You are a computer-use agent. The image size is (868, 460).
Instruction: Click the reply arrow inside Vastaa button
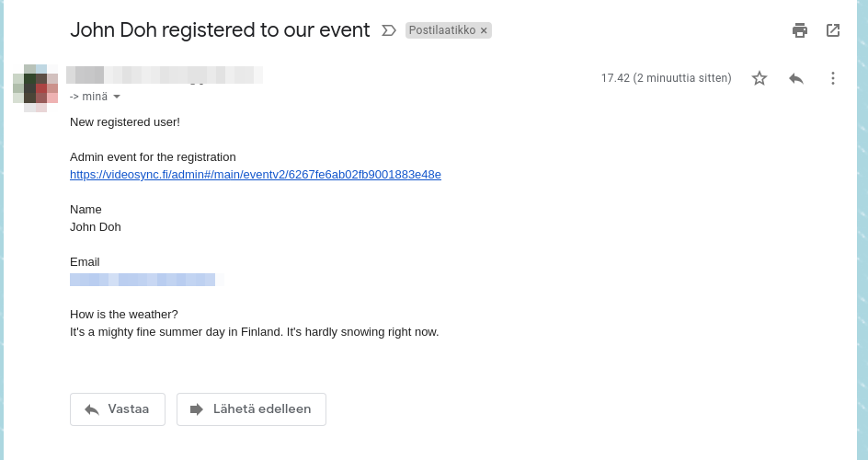(92, 409)
